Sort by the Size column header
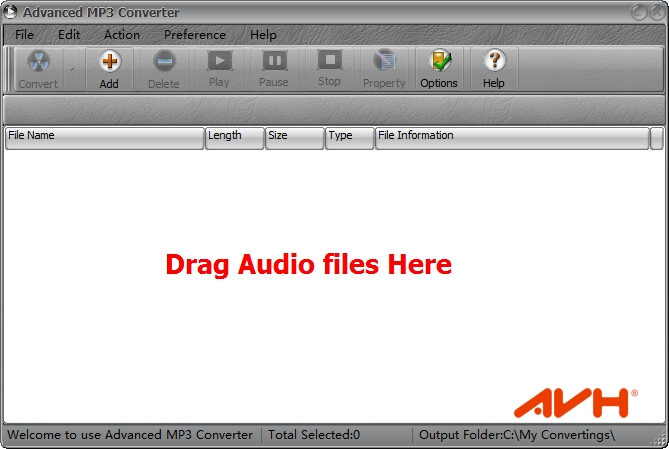Screen dimensions: 669x449 (294, 138)
